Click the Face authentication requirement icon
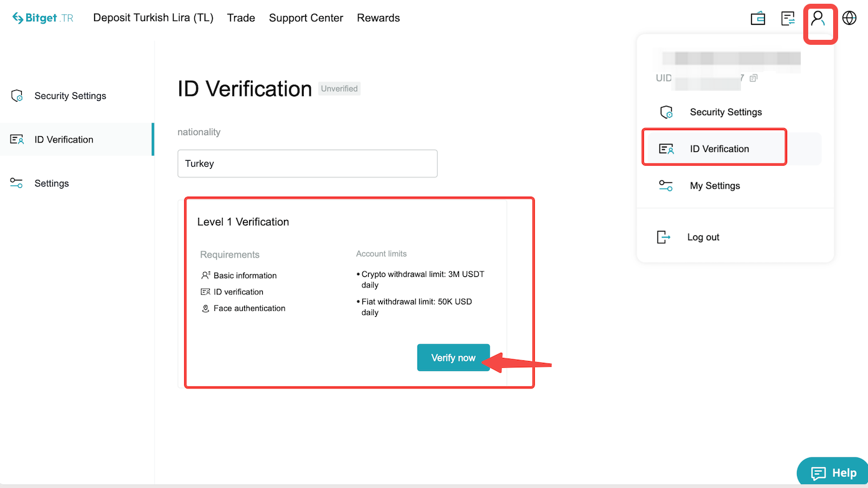The height and width of the screenshot is (488, 868). 205,308
